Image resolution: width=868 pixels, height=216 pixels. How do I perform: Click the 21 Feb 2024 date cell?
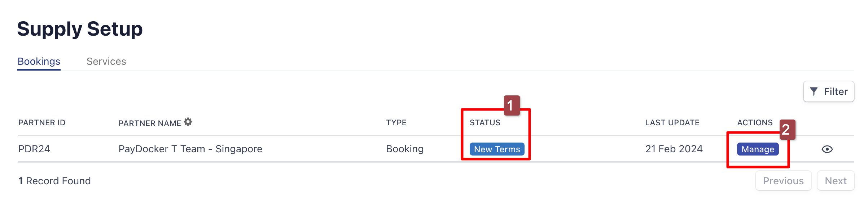[674, 149]
